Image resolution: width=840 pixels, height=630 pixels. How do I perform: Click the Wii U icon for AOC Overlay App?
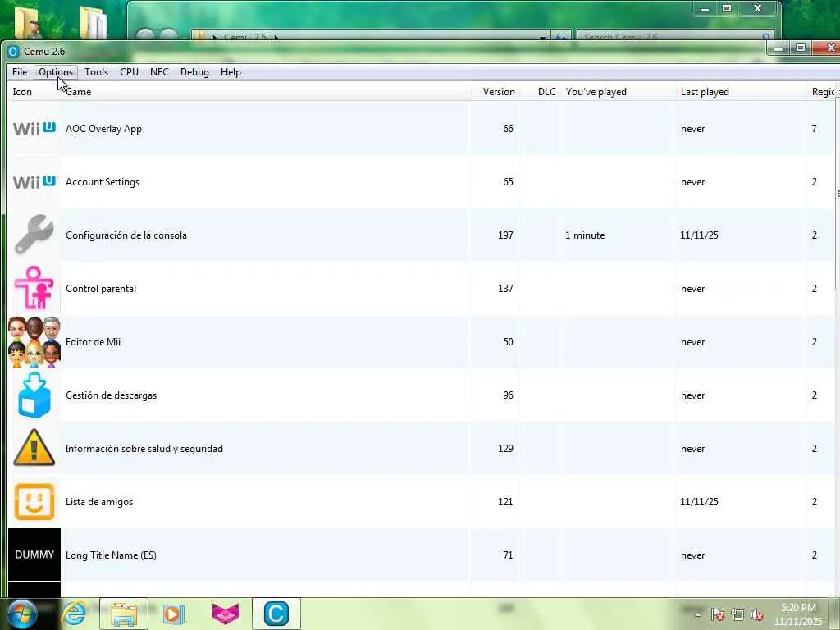click(x=34, y=129)
